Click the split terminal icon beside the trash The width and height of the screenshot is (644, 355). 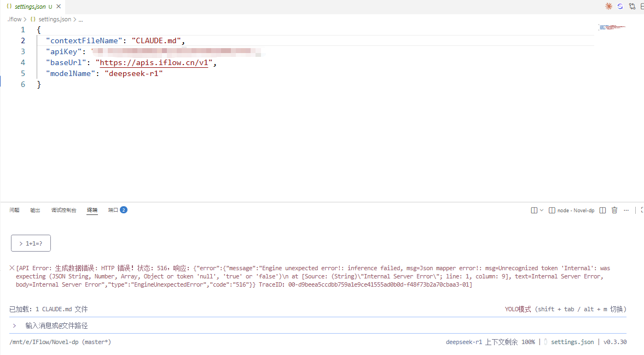tap(602, 210)
